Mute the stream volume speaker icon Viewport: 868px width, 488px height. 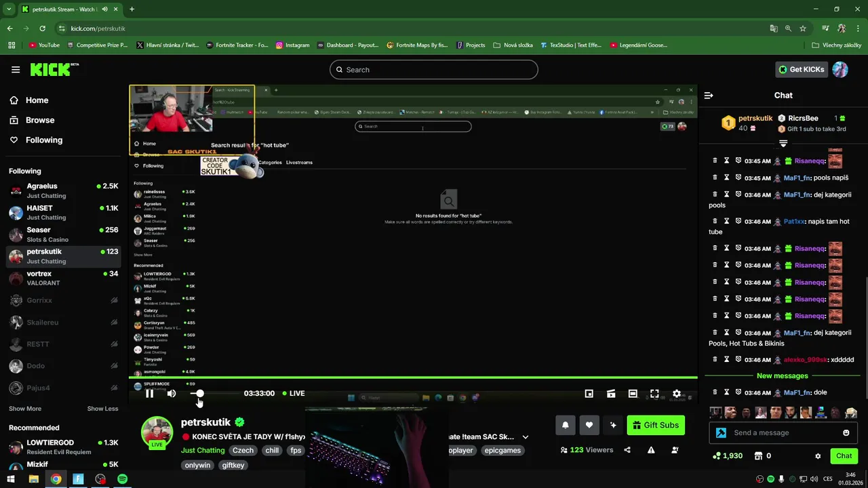click(172, 393)
